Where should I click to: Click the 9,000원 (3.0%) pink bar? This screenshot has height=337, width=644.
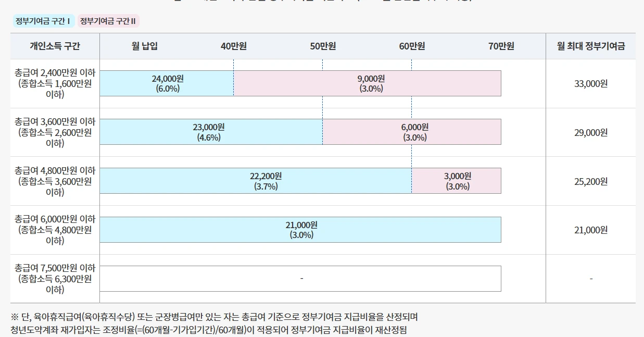[368, 83]
